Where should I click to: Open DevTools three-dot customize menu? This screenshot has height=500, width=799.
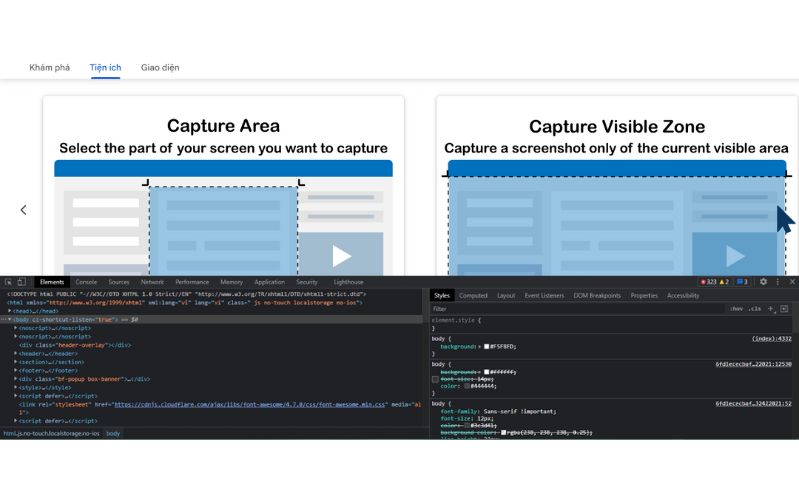tap(778, 281)
